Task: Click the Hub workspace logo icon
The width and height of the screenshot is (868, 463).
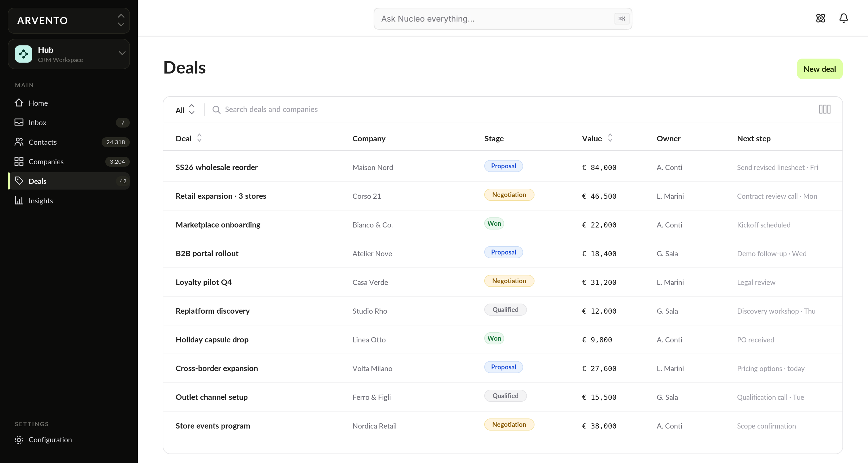Action: pyautogui.click(x=24, y=54)
